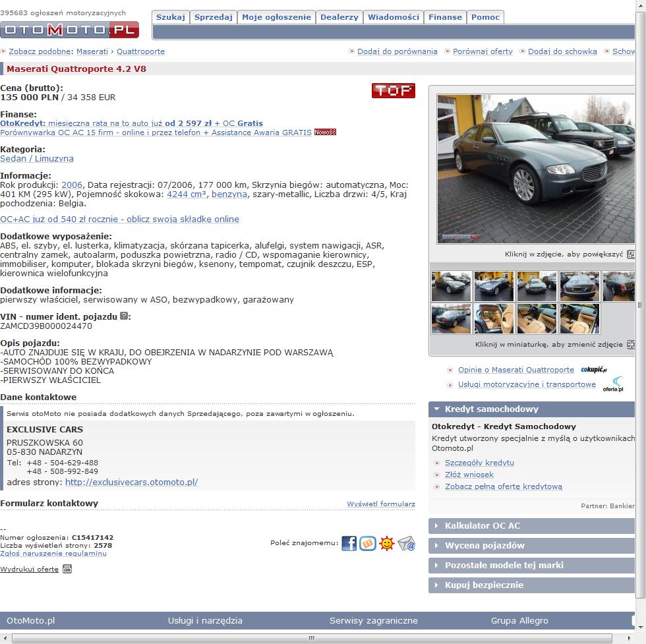Viewport: 646px width, 644px height.
Task: Click the enlarge photo icon
Action: [x=631, y=254]
